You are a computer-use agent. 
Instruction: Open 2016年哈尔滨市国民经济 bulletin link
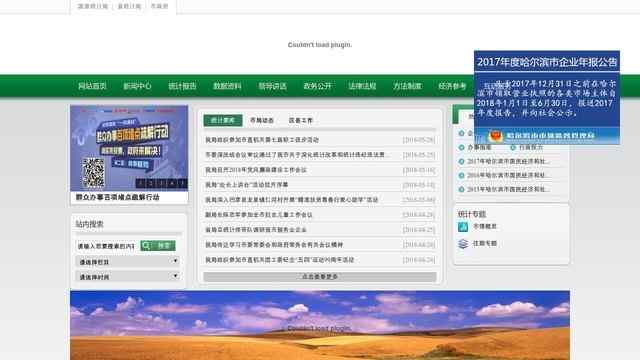pyautogui.click(x=508, y=176)
